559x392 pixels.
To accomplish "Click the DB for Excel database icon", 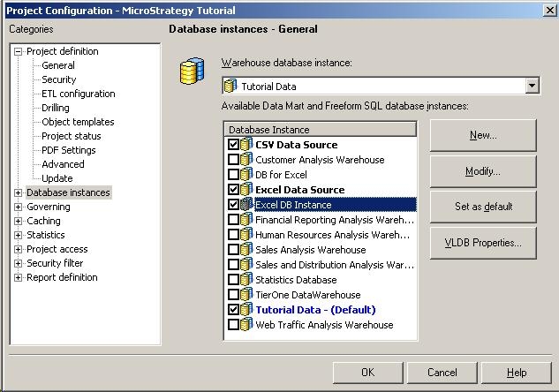I will pos(246,175).
